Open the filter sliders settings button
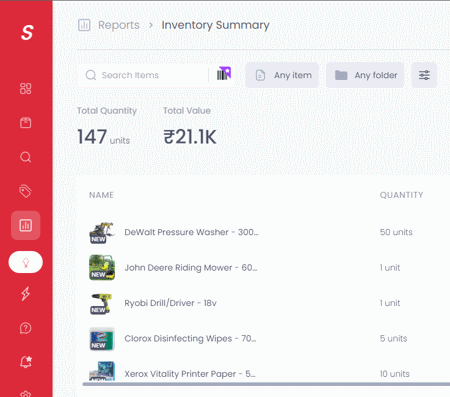450x397 pixels. [x=424, y=75]
